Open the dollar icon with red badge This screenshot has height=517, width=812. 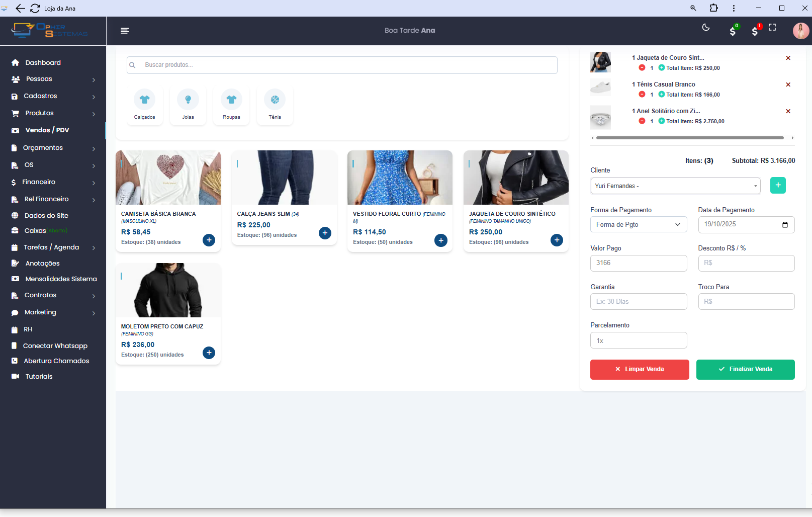point(755,31)
